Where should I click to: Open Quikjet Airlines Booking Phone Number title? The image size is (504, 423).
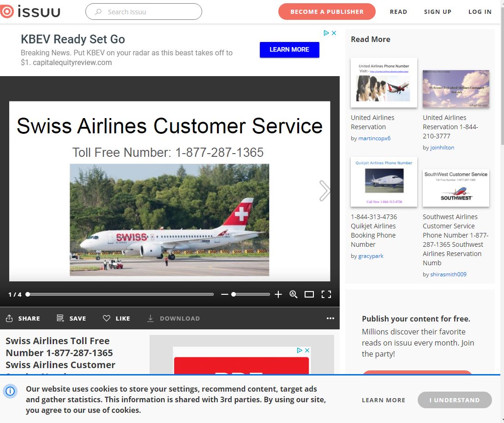(x=374, y=231)
